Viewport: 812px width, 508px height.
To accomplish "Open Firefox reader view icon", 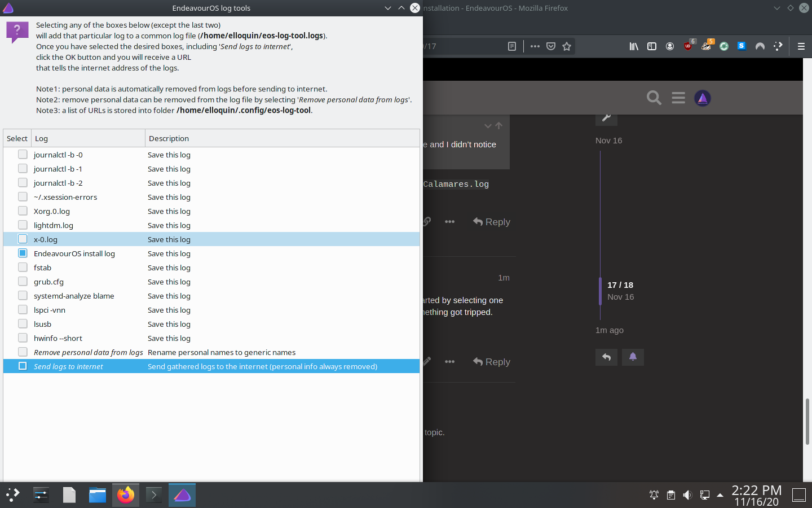I will pyautogui.click(x=512, y=46).
